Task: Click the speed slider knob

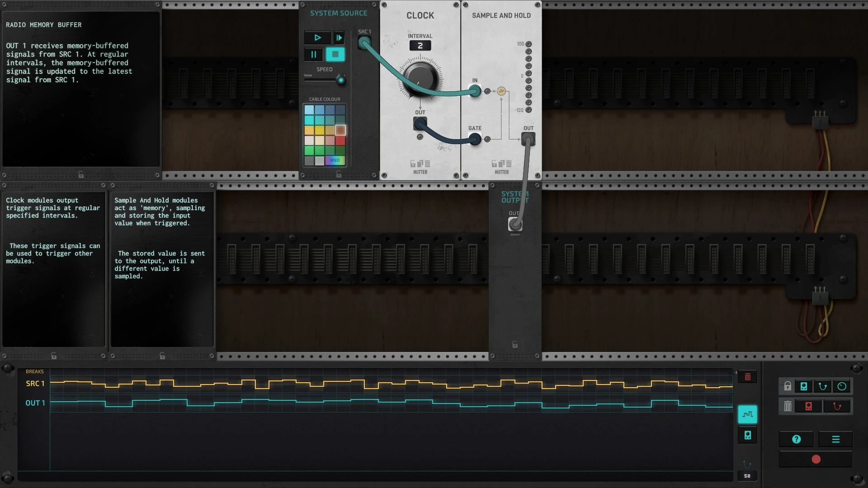Action: point(341,80)
